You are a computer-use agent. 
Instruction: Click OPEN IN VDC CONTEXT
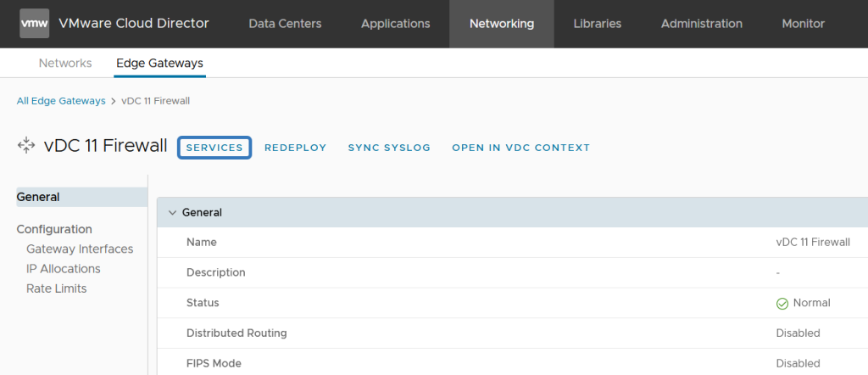[521, 148]
